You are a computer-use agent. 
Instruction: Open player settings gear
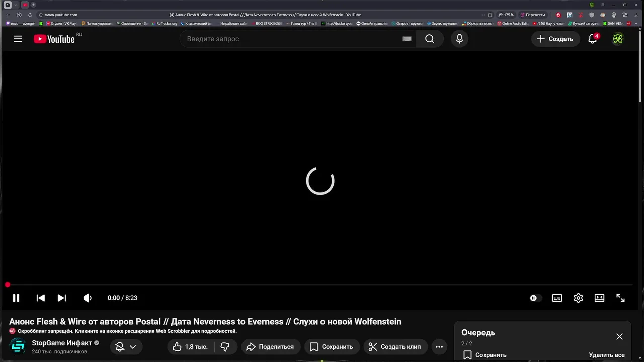579,298
